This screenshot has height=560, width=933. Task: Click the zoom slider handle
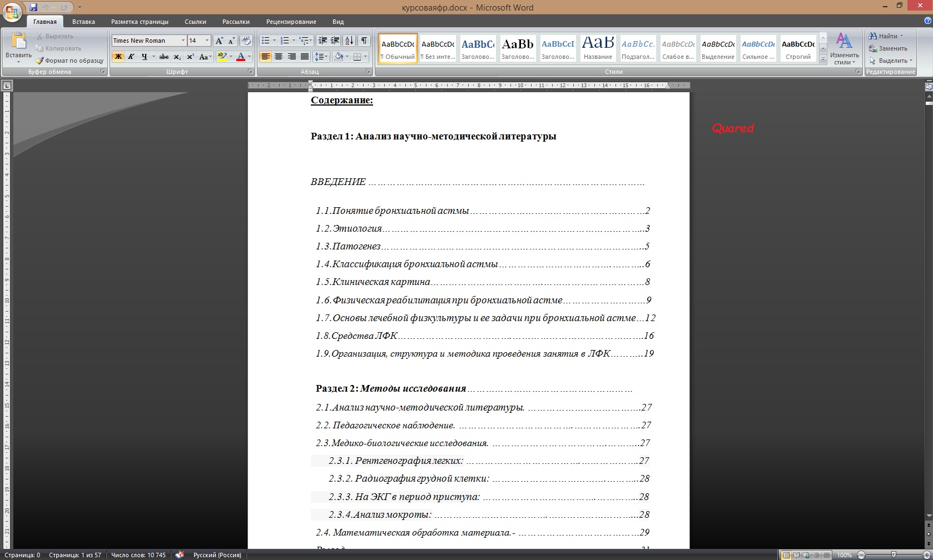click(894, 555)
